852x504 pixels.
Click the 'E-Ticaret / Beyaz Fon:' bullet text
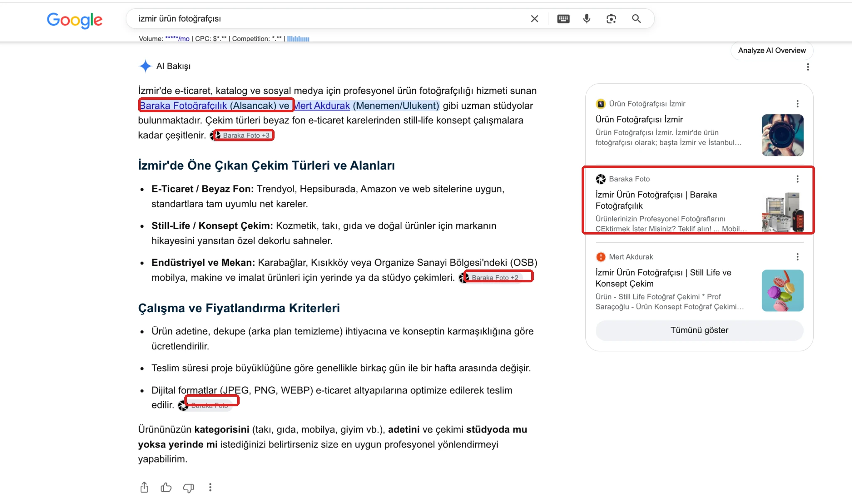point(203,189)
